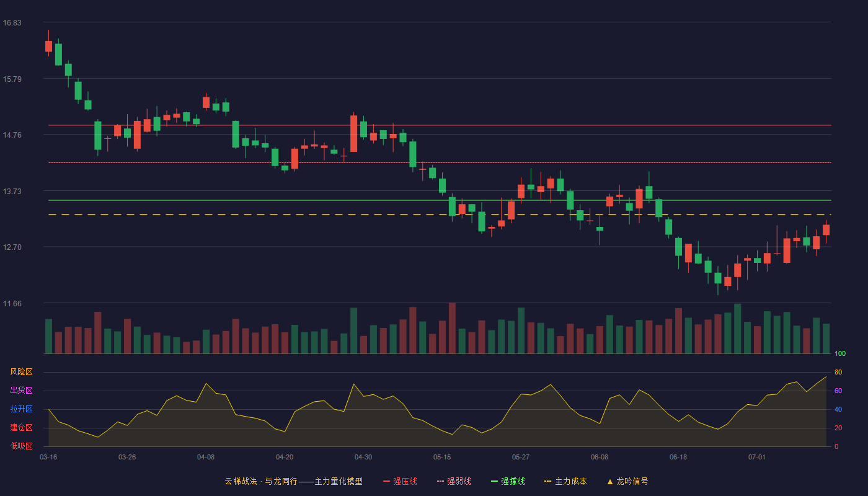Select the 14.76 price label

coord(12,135)
